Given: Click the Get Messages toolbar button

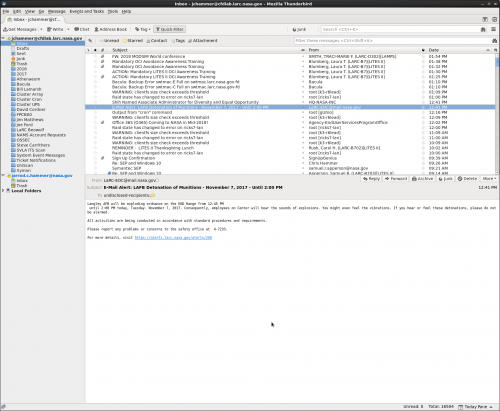Looking at the screenshot, I should pos(20,29).
